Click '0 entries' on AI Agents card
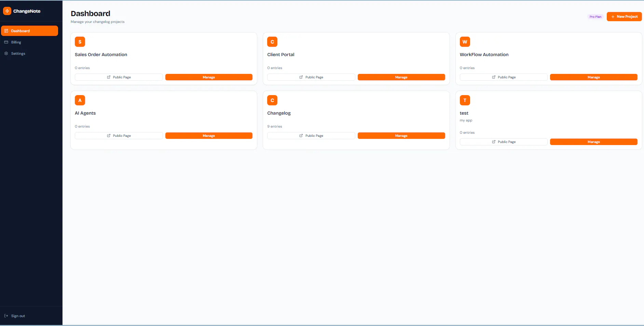The image size is (644, 326). (82, 127)
